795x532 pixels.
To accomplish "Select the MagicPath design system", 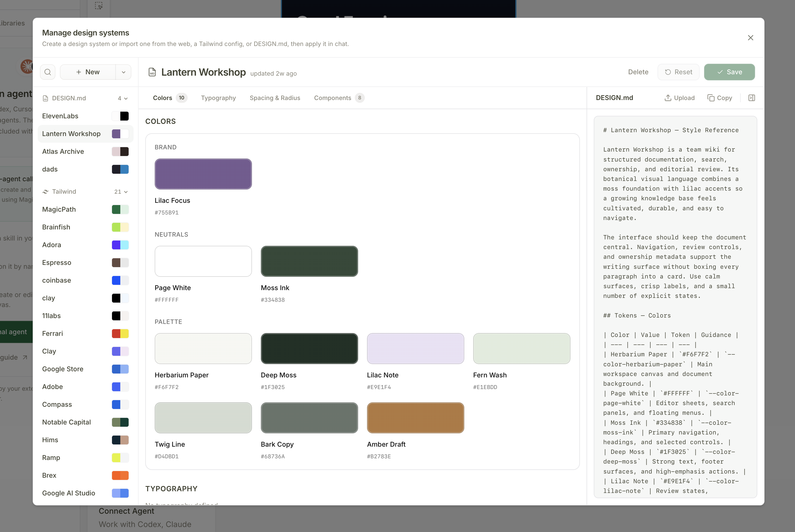I will pos(86,209).
